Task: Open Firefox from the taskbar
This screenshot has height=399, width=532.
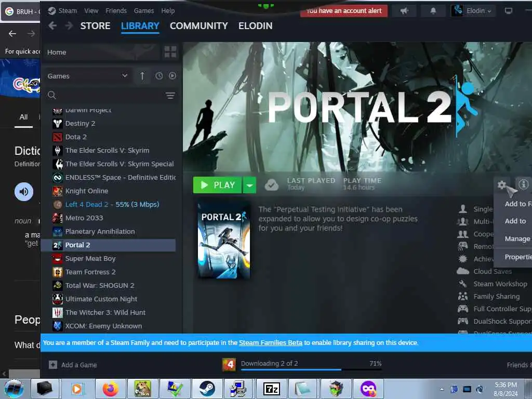Action: tap(111, 389)
